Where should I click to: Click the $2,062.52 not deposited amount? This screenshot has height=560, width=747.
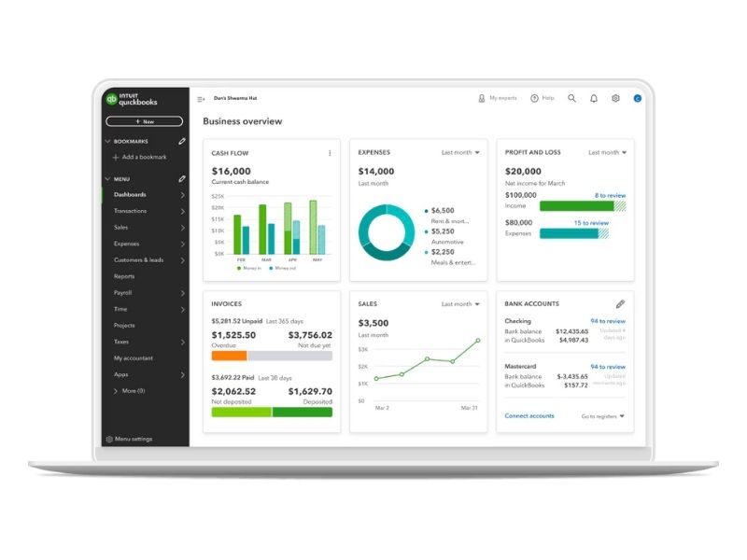coord(233,391)
